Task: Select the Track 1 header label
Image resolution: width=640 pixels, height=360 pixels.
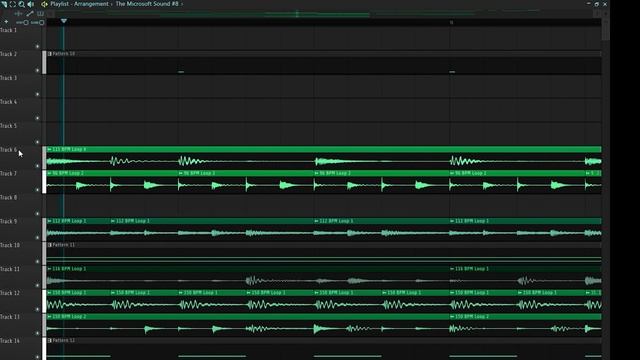Action: 9,30
